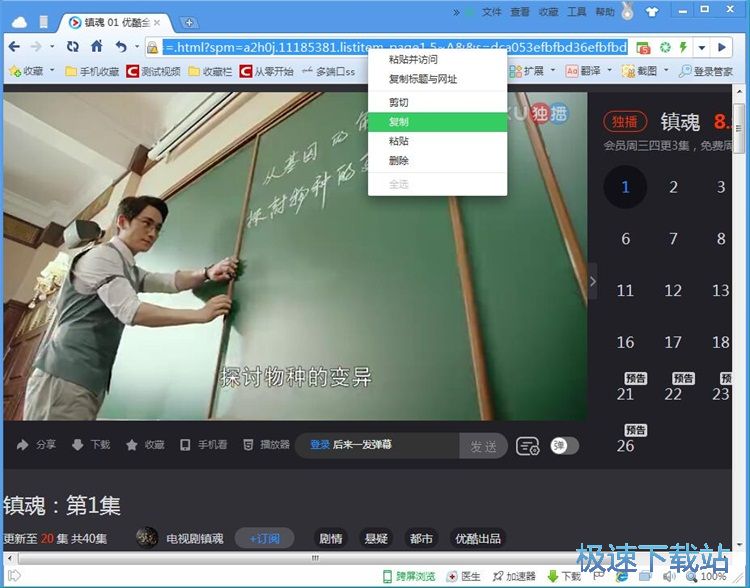Close the 镇魂 01 tab
This screenshot has width=750, height=588.
point(157,22)
